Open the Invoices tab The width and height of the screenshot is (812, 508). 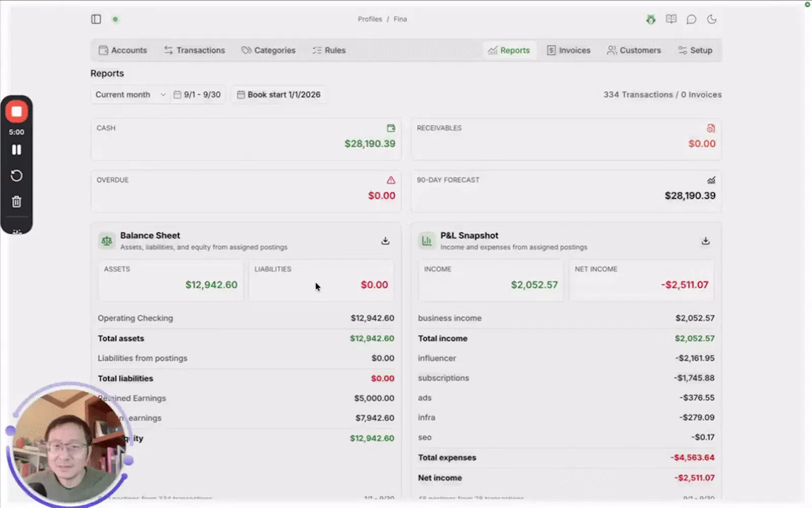point(569,50)
